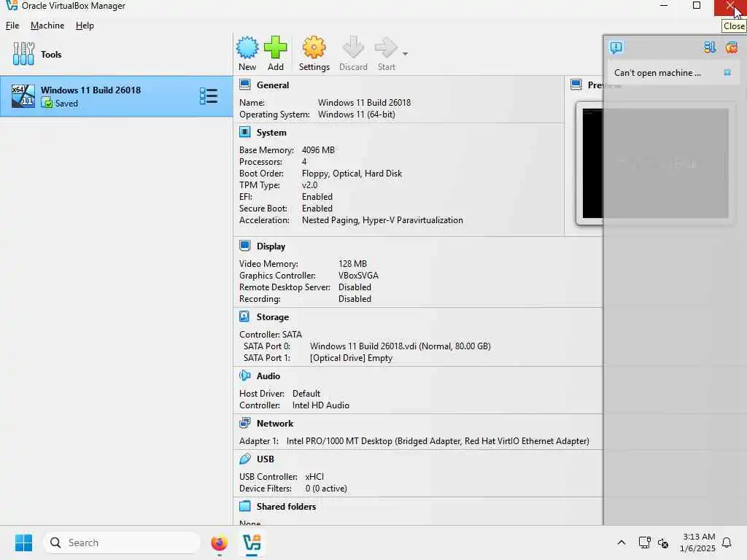Click the audio Controller value "Intel HD Audio"

(x=321, y=405)
